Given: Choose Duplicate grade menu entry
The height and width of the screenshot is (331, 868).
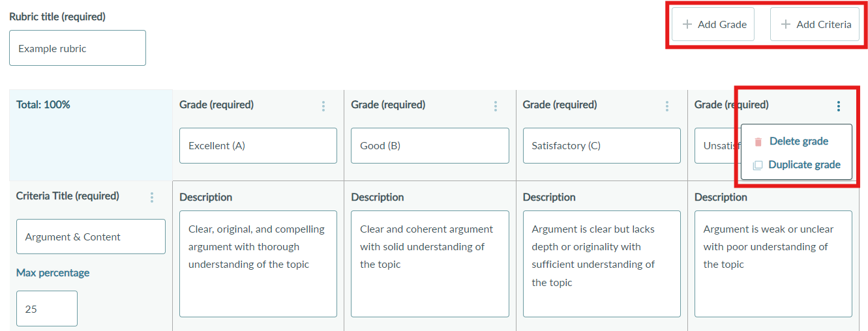Looking at the screenshot, I should [x=796, y=165].
